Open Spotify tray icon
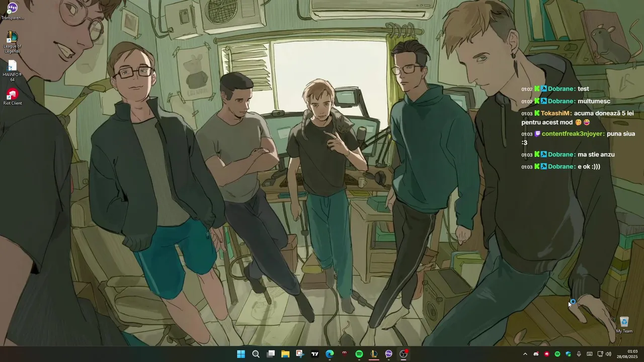Screen dimensions: 644x362 pyautogui.click(x=557, y=354)
